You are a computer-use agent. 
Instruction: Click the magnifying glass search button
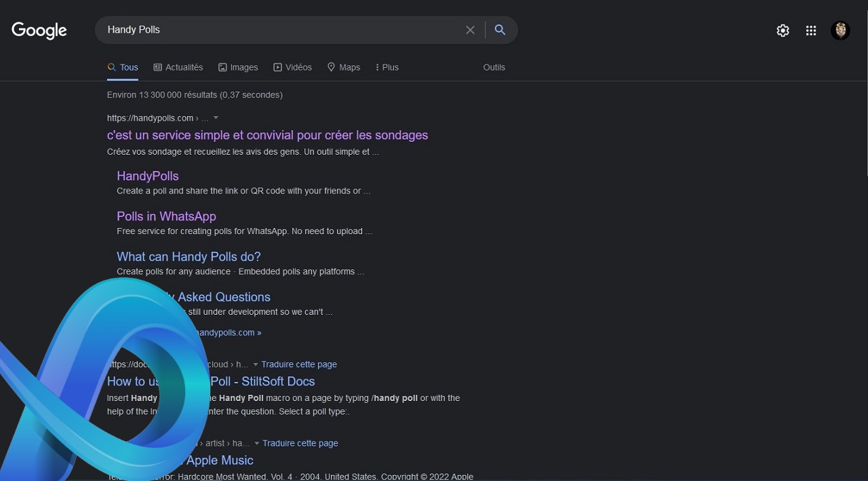coord(500,30)
